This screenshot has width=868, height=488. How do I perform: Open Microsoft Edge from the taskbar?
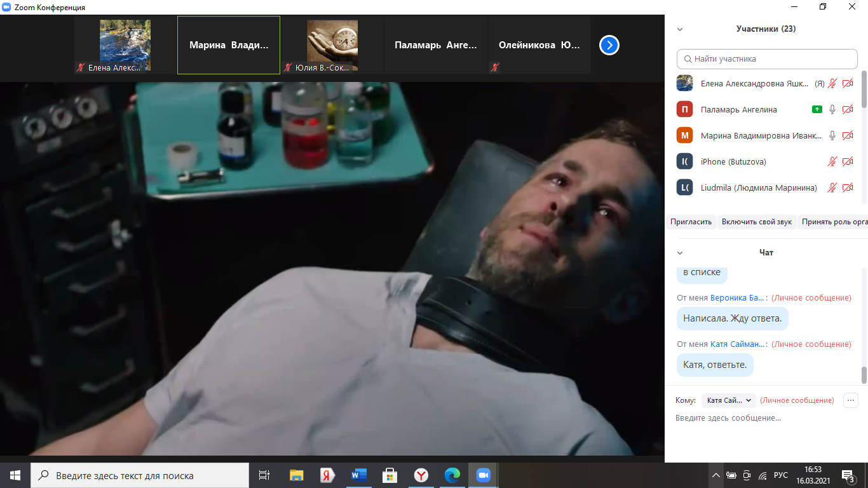point(452,475)
